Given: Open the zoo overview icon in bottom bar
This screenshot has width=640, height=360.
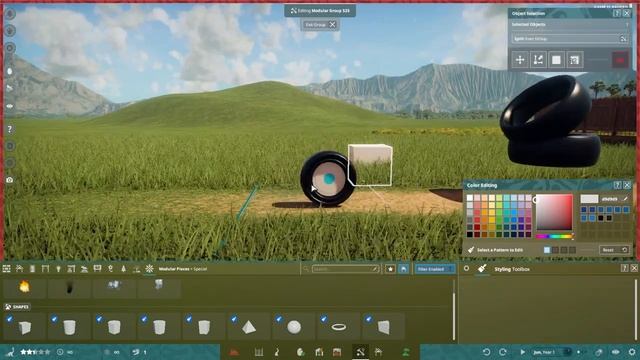Looking at the screenshot, I should [10, 352].
